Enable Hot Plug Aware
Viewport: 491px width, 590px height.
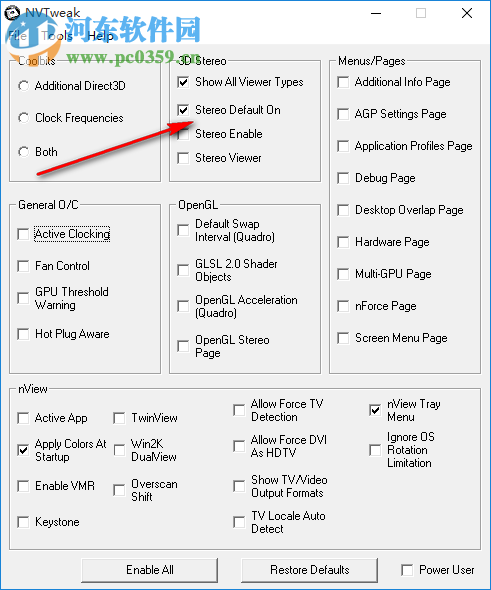click(x=23, y=334)
